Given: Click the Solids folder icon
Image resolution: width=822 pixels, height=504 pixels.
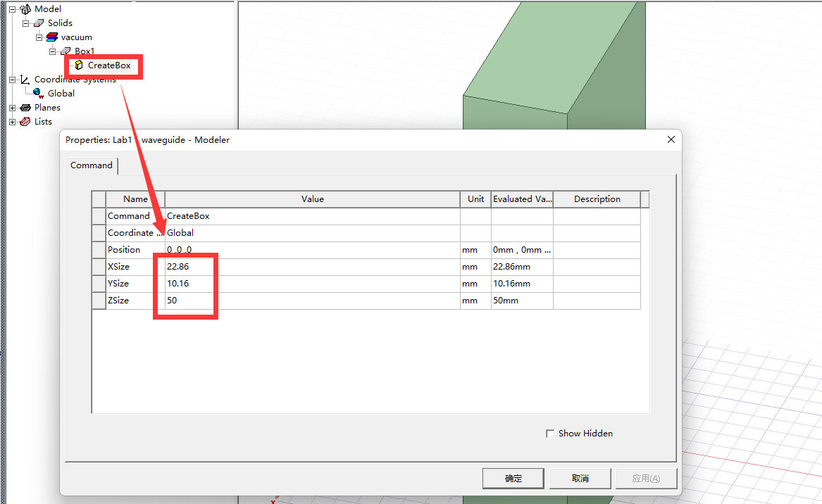Looking at the screenshot, I should (x=39, y=23).
